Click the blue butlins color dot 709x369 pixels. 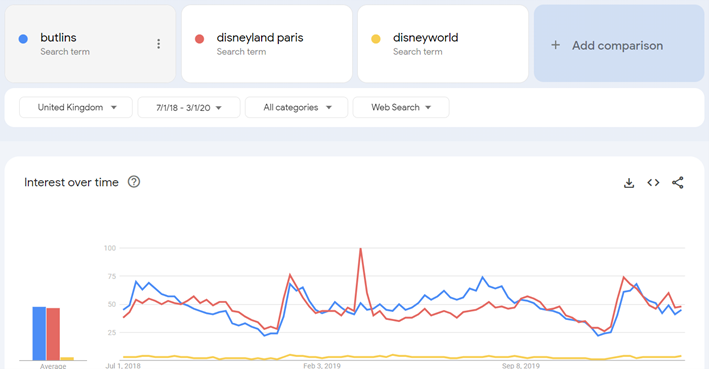click(23, 39)
